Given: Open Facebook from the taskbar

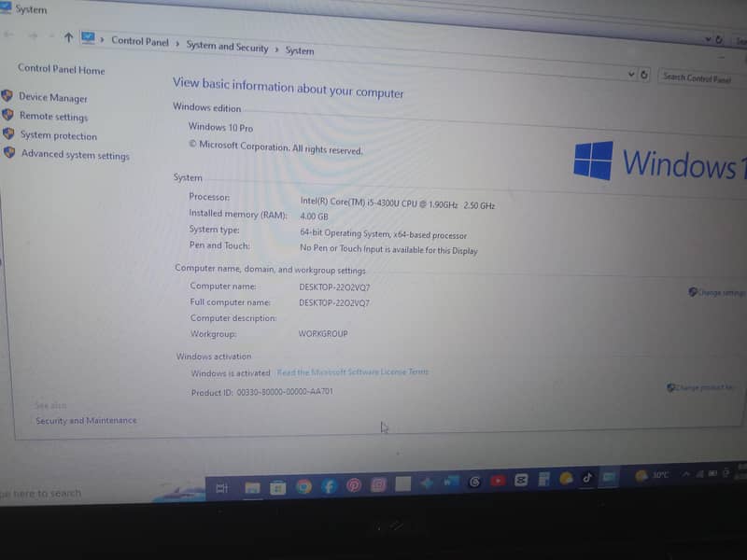Looking at the screenshot, I should coord(329,485).
